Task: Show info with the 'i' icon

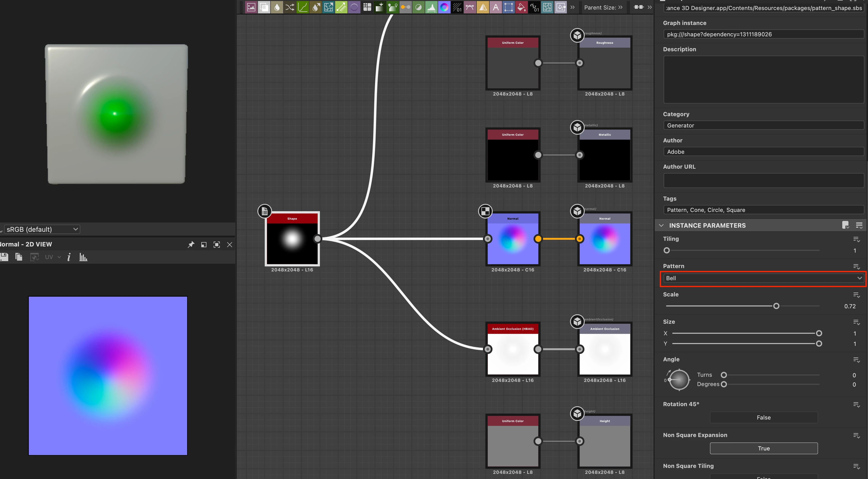Action: (69, 257)
